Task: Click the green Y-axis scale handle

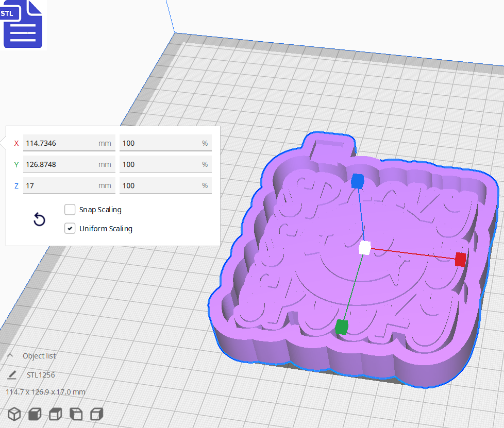Action: pyautogui.click(x=342, y=326)
